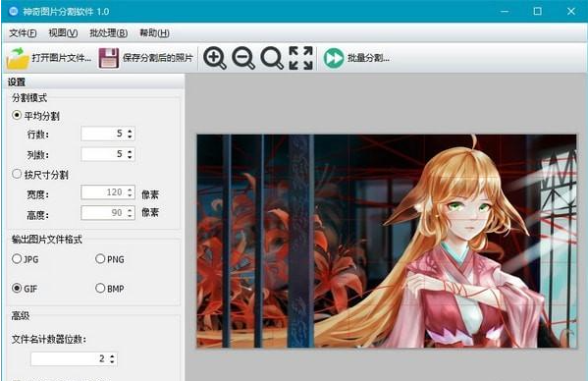Screen dimensions: 588x381
Task: Increase the file name counter digits stepper
Action: pyautogui.click(x=112, y=355)
